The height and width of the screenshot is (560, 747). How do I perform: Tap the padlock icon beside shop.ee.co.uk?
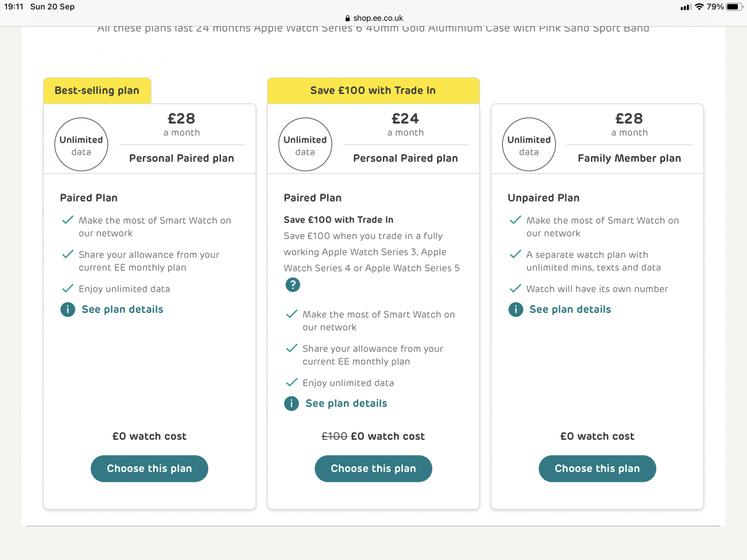click(347, 18)
